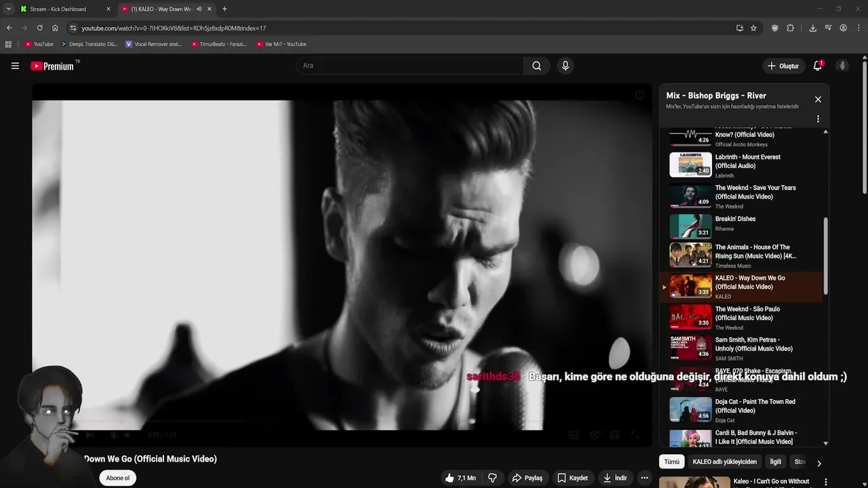The width and height of the screenshot is (868, 488).
Task: Open browser extensions puzzle icon
Action: (x=790, y=28)
